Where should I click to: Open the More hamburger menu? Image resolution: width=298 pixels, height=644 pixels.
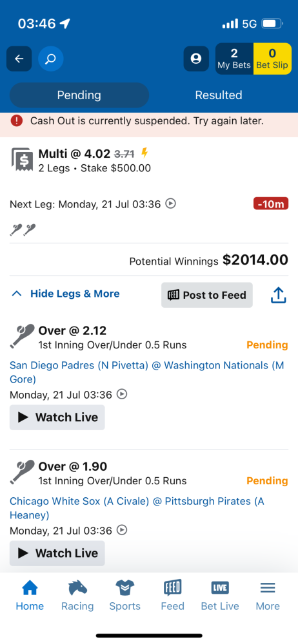pyautogui.click(x=268, y=596)
